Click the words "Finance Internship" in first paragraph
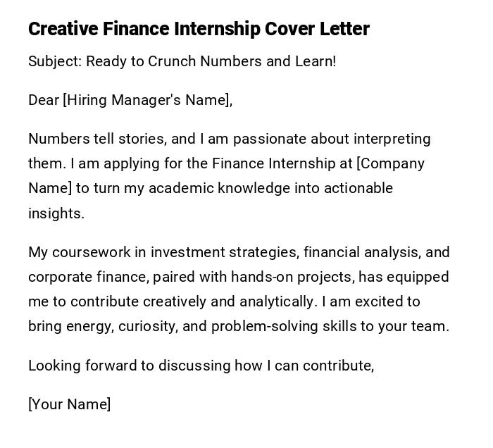This screenshot has width=493, height=448. tap(272, 163)
